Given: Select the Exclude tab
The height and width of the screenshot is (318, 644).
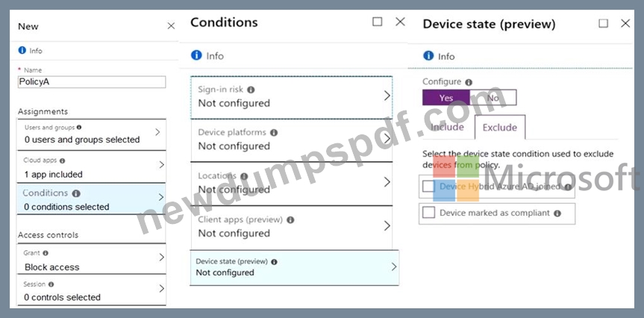Looking at the screenshot, I should (x=499, y=128).
